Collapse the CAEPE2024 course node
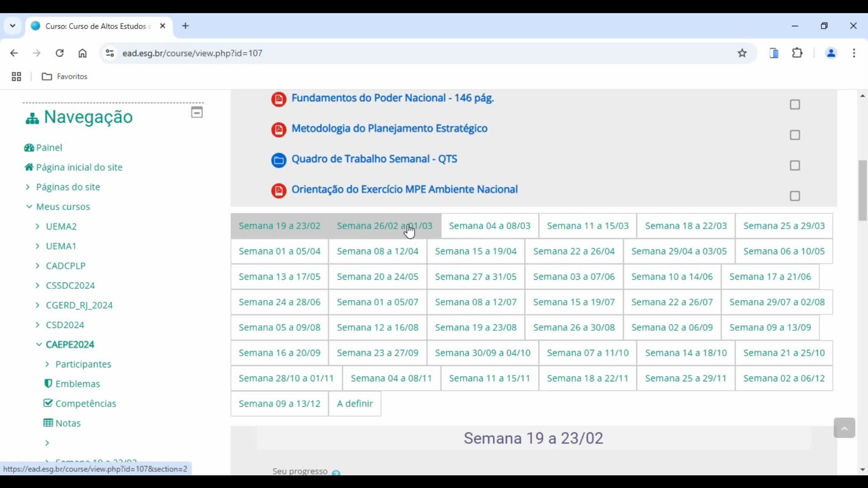Viewport: 868px width, 488px height. [x=38, y=345]
